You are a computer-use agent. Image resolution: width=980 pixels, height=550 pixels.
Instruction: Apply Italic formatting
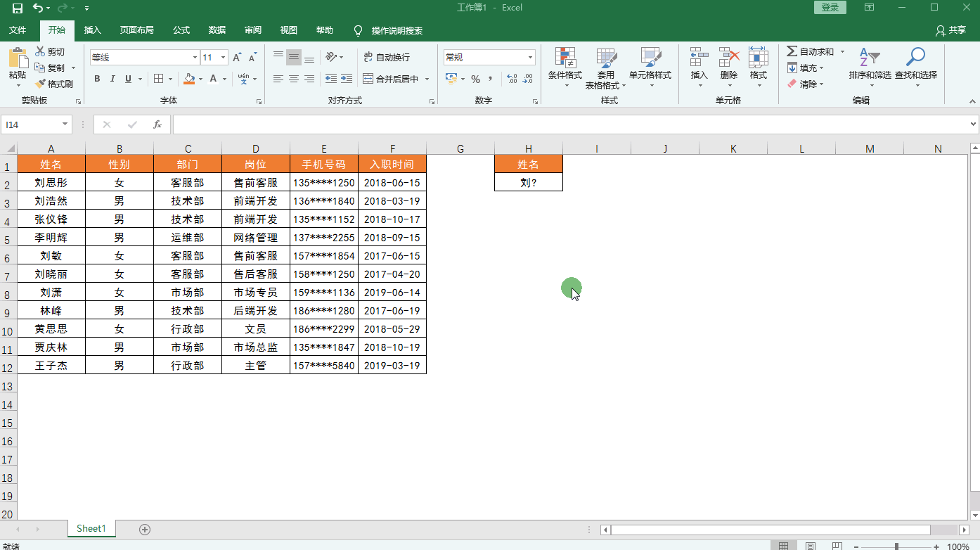112,79
